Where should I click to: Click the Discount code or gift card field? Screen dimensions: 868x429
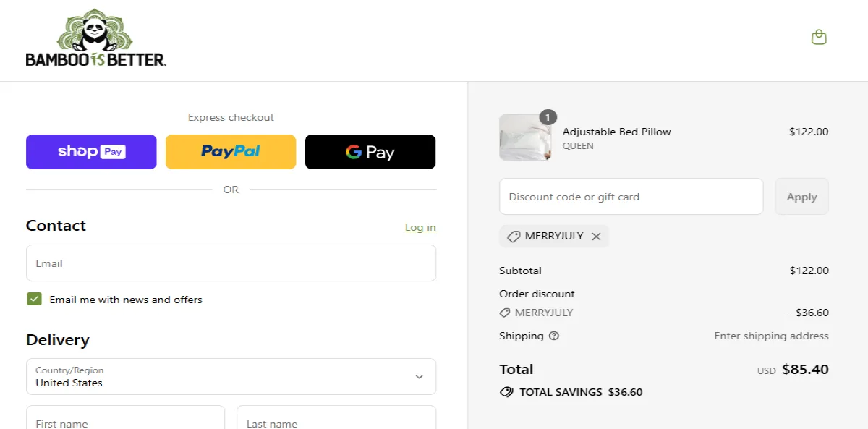pos(631,196)
